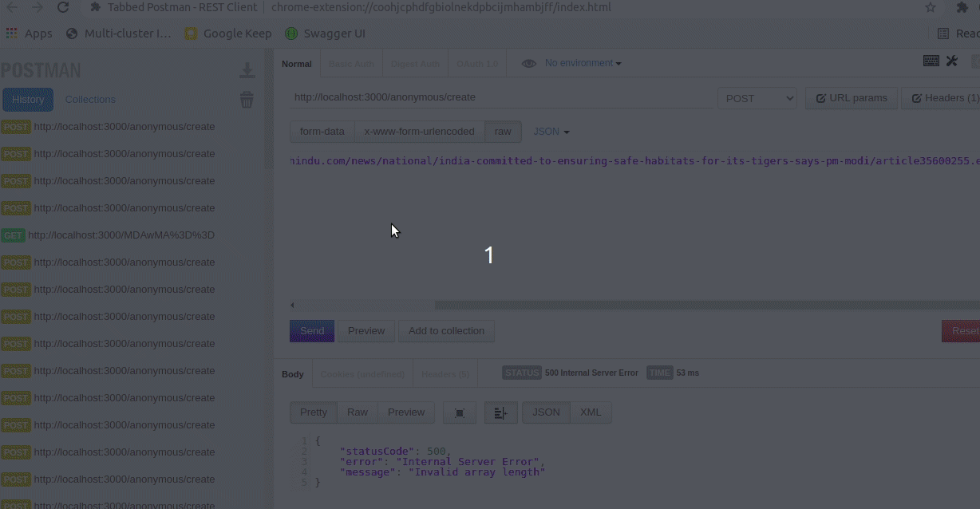
Task: Switch to History tab
Action: (28, 100)
